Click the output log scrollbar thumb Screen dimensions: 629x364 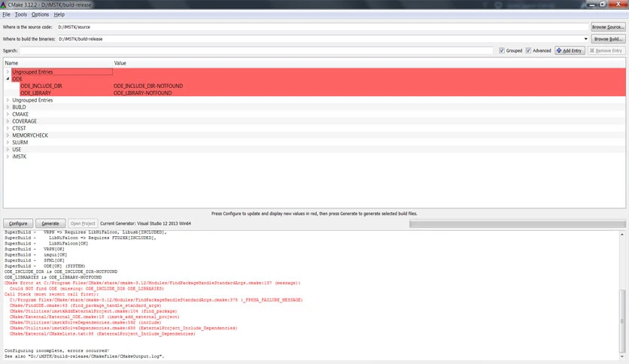[x=622, y=320]
